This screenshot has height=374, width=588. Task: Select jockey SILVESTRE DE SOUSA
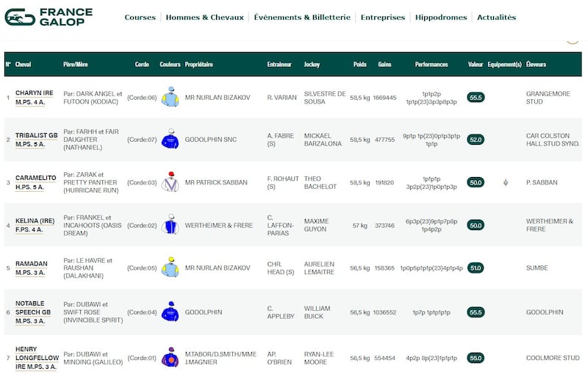(x=325, y=98)
